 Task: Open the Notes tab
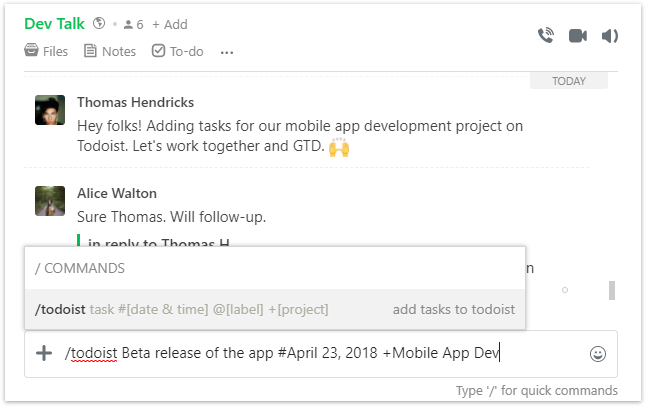(x=110, y=51)
